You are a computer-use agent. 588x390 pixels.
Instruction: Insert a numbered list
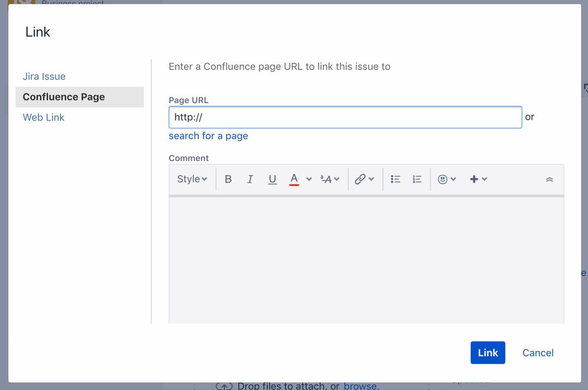click(417, 179)
